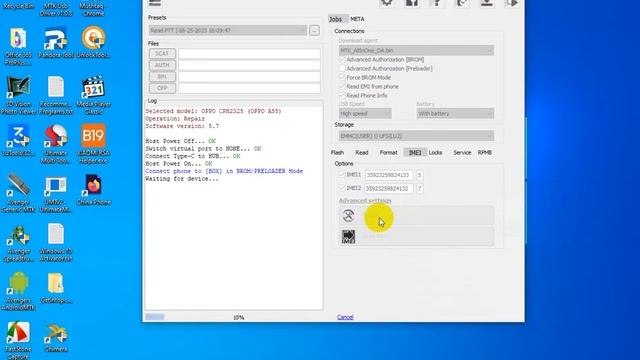
Task: Open the China Phone Firefox shortcut
Action: [x=93, y=190]
